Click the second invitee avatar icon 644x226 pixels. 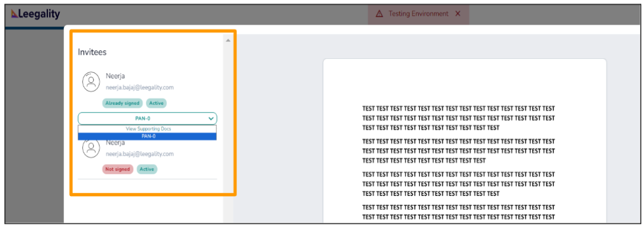coord(91,148)
